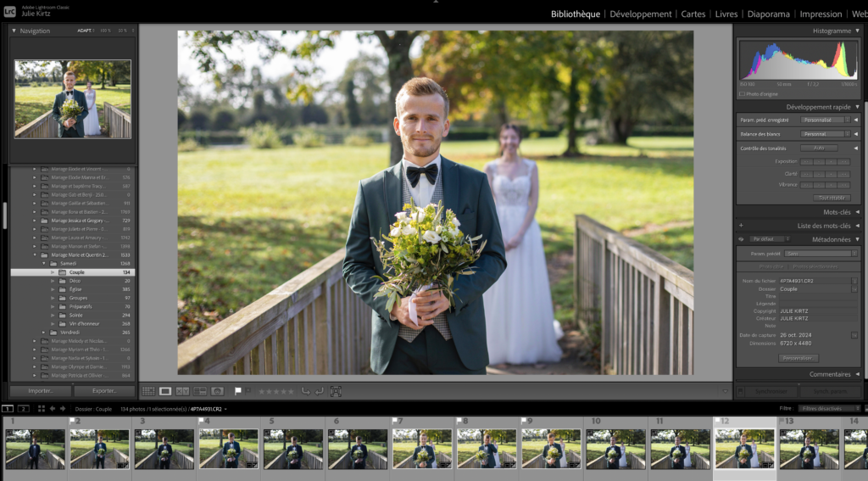868x481 pixels.
Task: Switch to Grid view in the toolbar
Action: pos(148,391)
